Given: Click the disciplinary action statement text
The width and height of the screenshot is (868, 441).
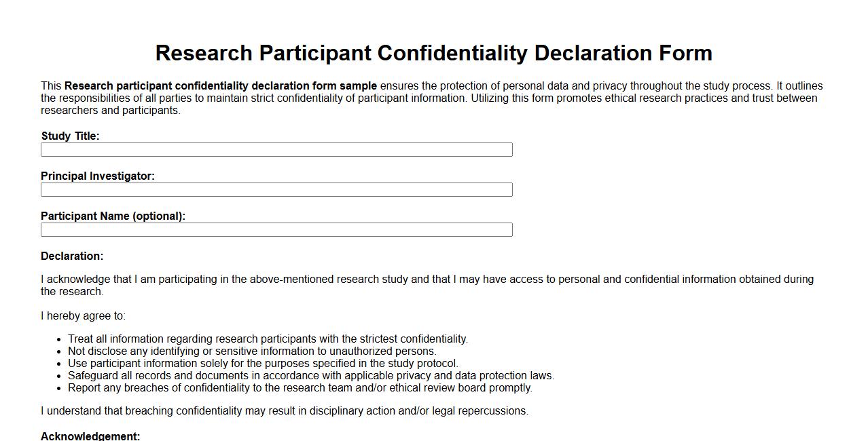Looking at the screenshot, I should click(285, 410).
